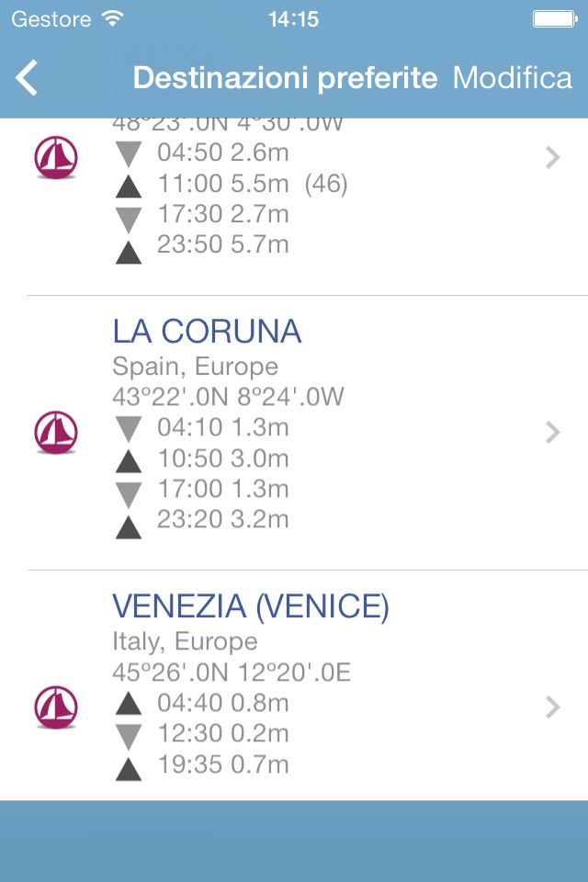
Task: Tap the 12:30 0.2m low tide arrow
Action: (129, 738)
